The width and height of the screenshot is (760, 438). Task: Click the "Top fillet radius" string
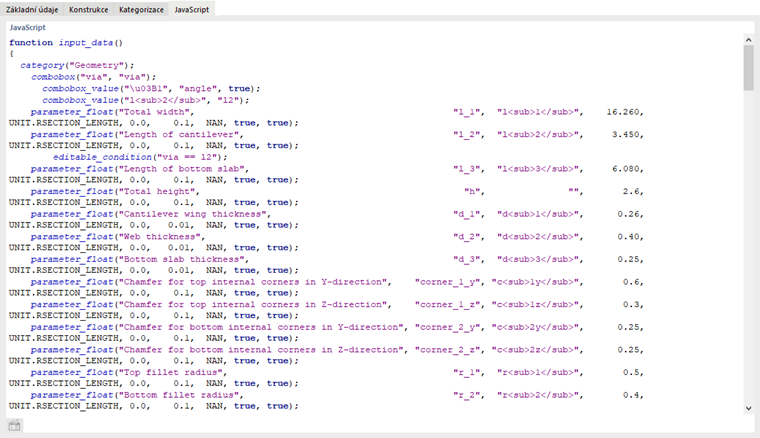pos(171,372)
